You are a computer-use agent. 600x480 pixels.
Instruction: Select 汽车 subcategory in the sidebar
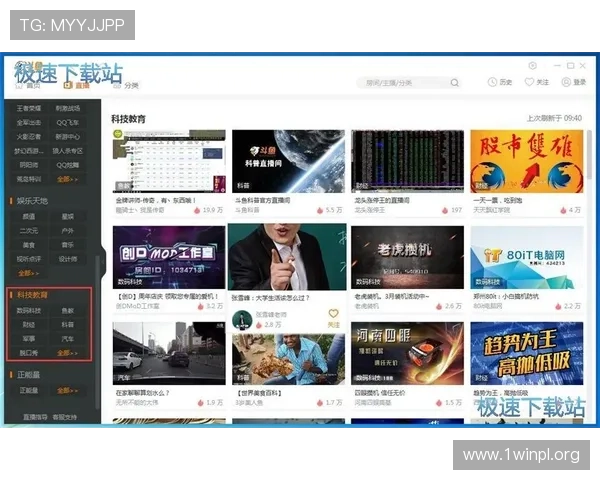pyautogui.click(x=68, y=339)
